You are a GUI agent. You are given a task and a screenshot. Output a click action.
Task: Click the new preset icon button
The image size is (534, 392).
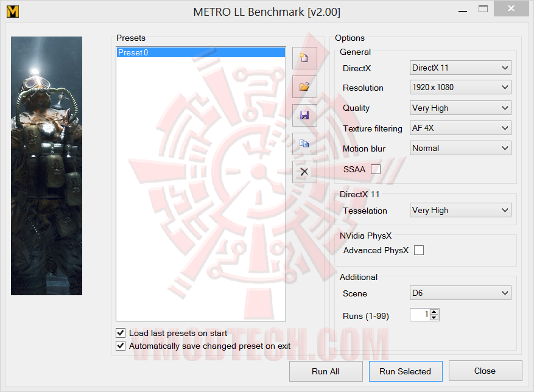[x=304, y=58]
